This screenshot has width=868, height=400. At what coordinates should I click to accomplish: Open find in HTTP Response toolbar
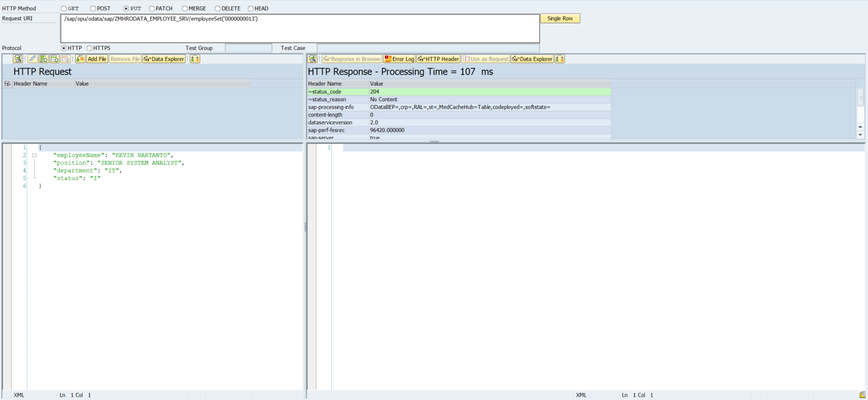click(x=313, y=59)
